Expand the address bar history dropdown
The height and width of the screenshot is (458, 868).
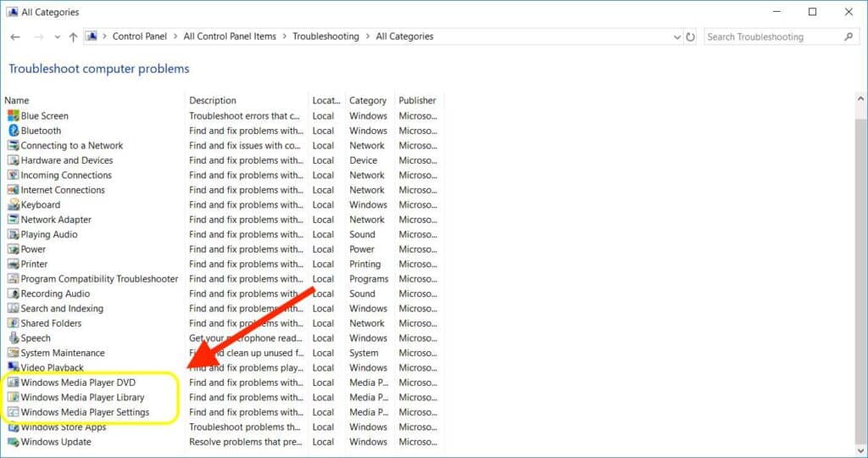677,37
